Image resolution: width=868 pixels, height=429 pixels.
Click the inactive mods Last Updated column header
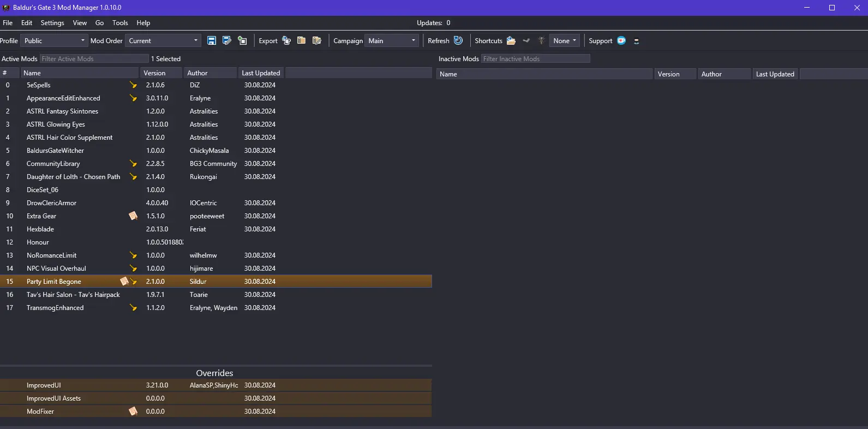[775, 74]
